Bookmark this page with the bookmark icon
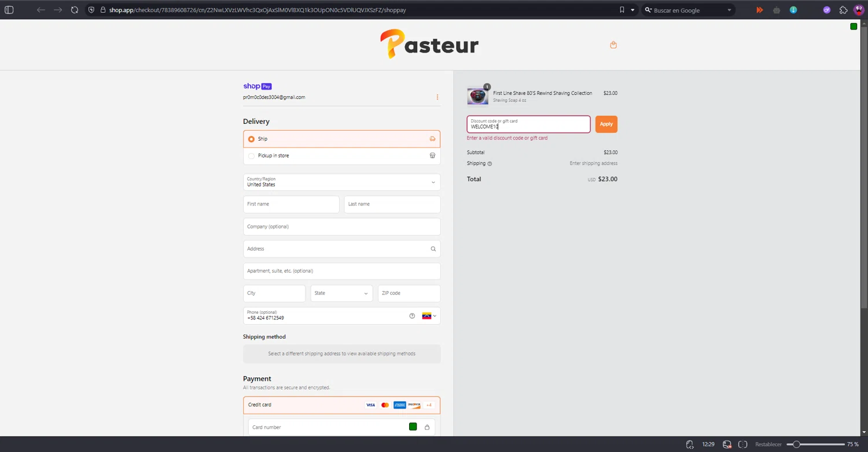868x452 pixels. coord(622,10)
